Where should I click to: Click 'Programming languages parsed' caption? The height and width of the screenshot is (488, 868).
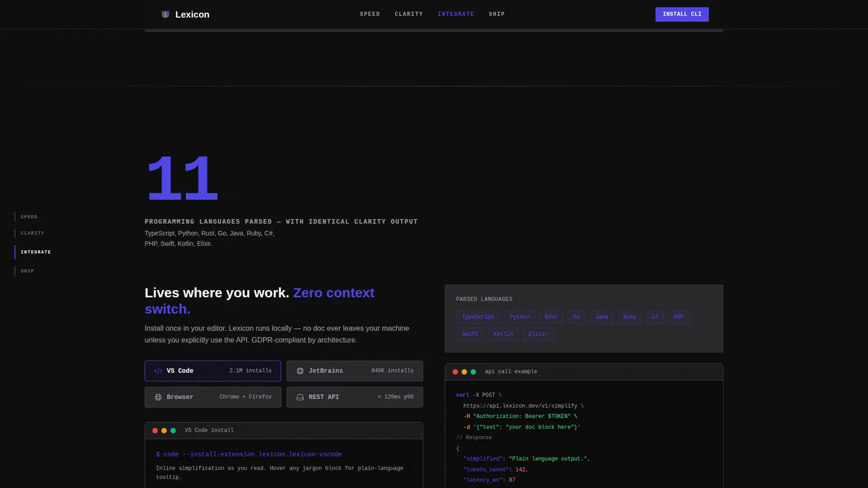(x=281, y=222)
